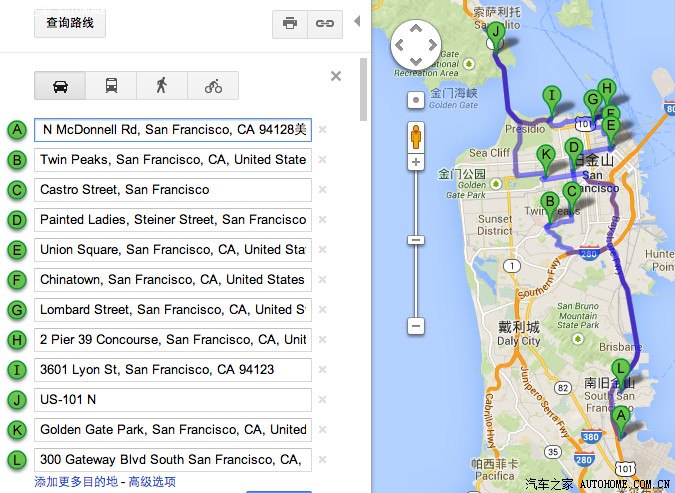Viewport: 675px width, 493px height.
Task: Click the green marker A beside first address
Action: click(x=16, y=130)
